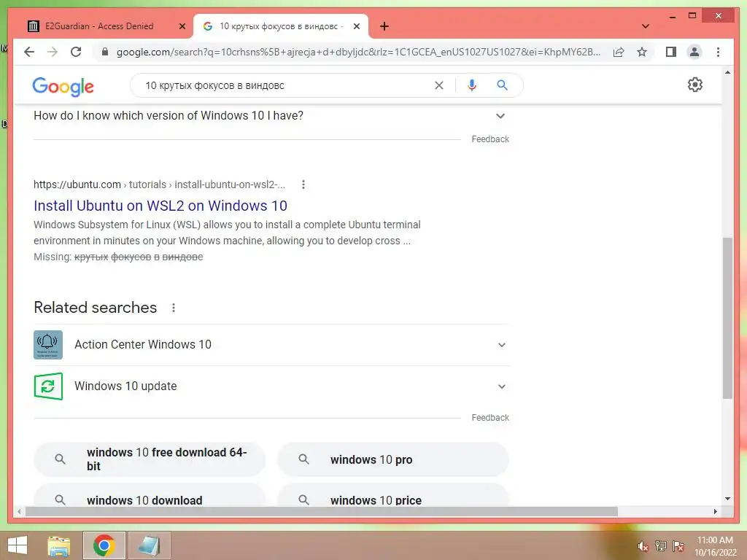747x560 pixels.
Task: Expand Windows 10 update related search
Action: tap(271, 386)
